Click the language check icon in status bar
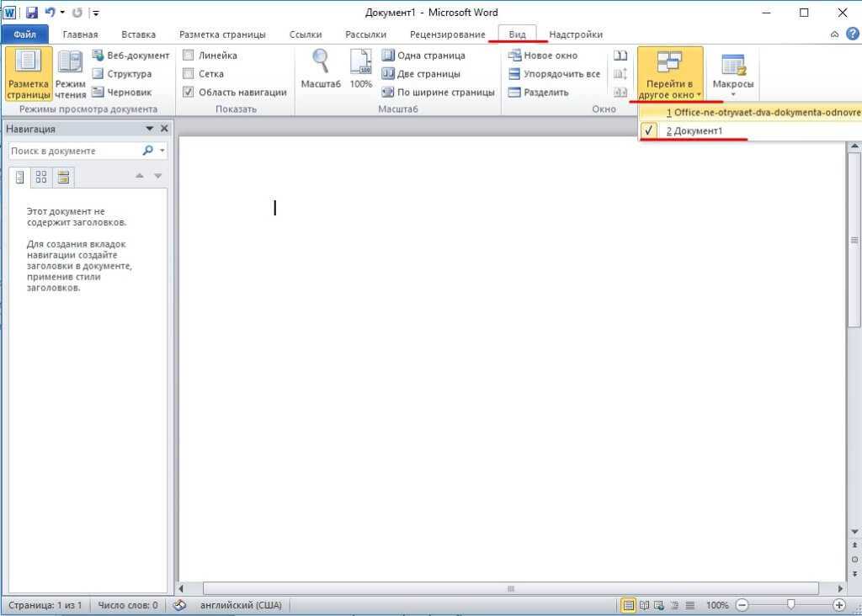Screen dimensions: 862x616 tap(179, 605)
